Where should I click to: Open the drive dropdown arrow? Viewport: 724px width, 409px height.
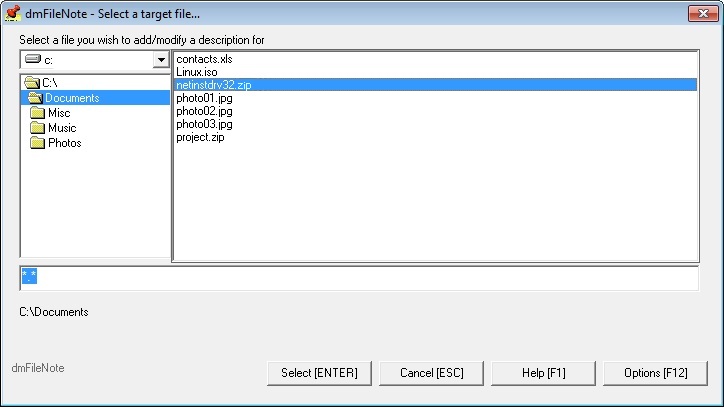click(x=161, y=60)
